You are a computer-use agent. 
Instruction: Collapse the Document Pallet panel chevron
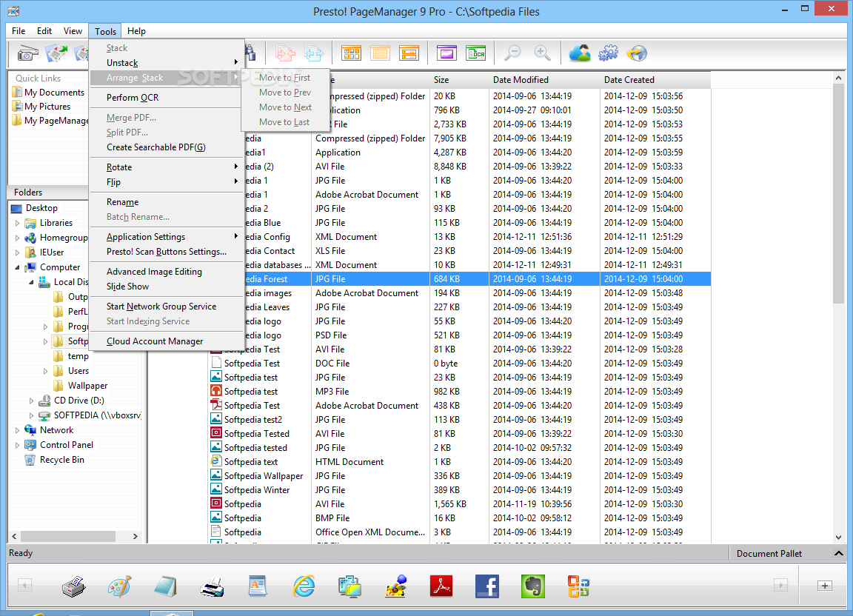[x=838, y=553]
